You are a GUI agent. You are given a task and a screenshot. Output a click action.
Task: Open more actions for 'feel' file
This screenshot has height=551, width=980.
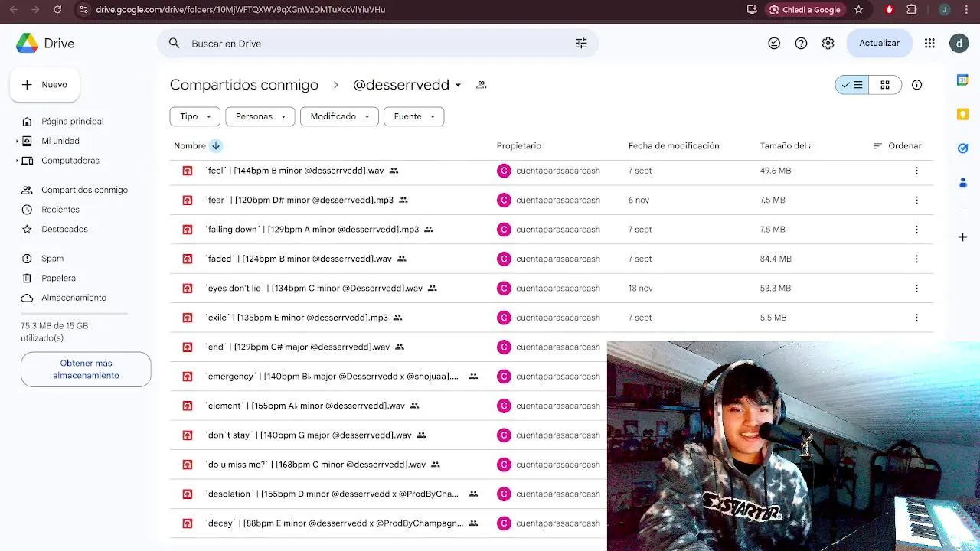tap(916, 171)
